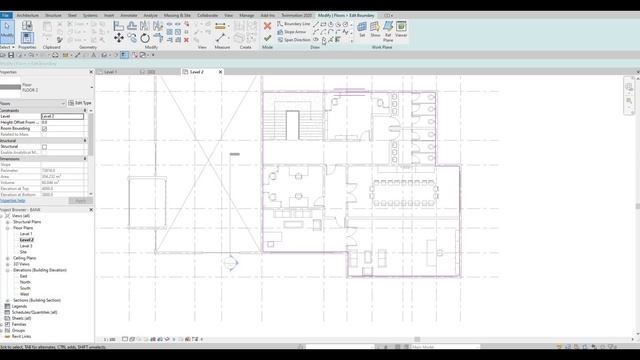This screenshot has width=640, height=360.
Task: Cancel edit mode with red X
Action: pyautogui.click(x=267, y=26)
